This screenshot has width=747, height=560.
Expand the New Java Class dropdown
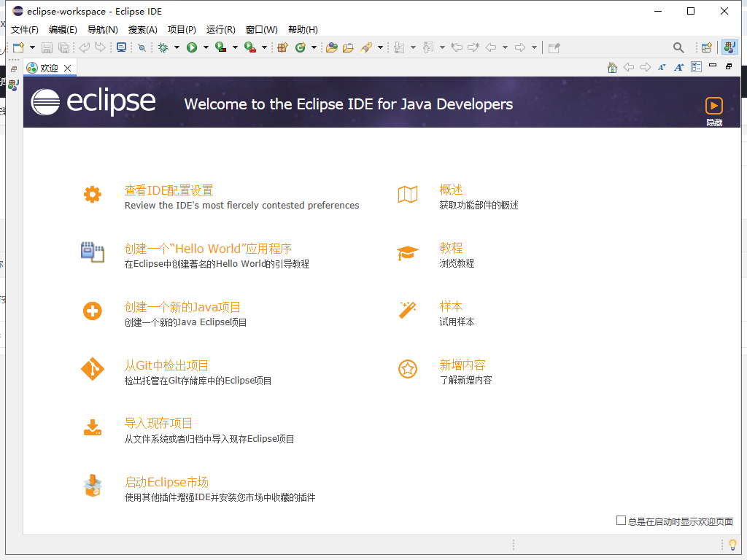tap(314, 47)
